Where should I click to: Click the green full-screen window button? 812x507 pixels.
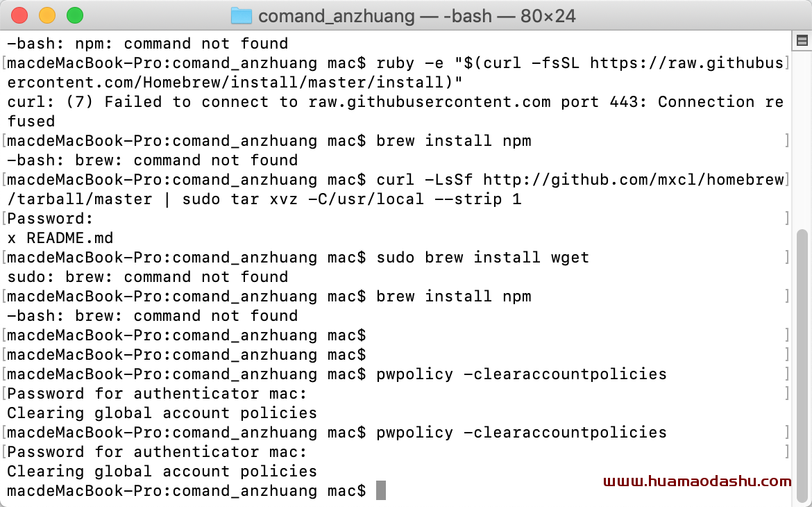[x=75, y=15]
